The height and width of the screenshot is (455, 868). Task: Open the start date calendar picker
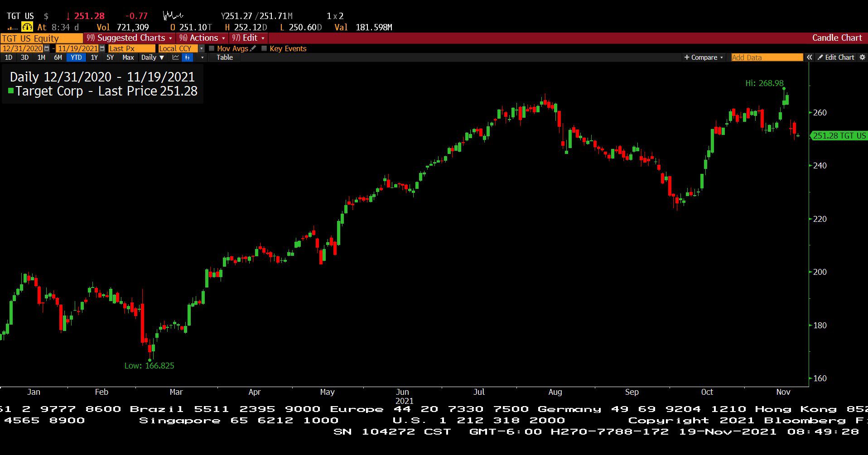47,48
